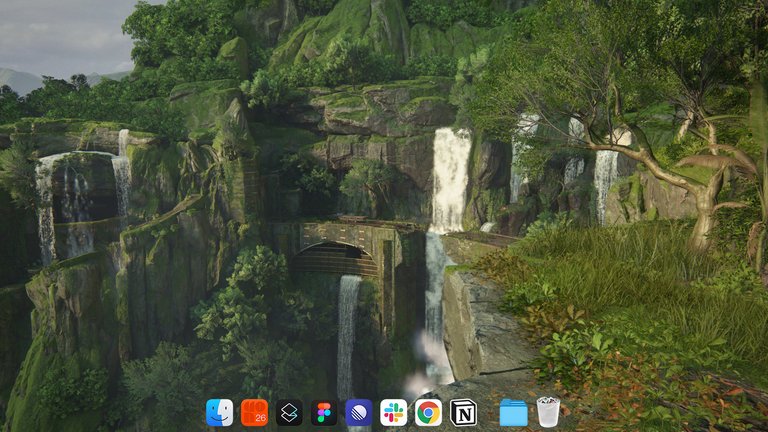Screen dimensions: 768x432
Task: Open the black stacked-layers app in dock
Action: click(289, 412)
